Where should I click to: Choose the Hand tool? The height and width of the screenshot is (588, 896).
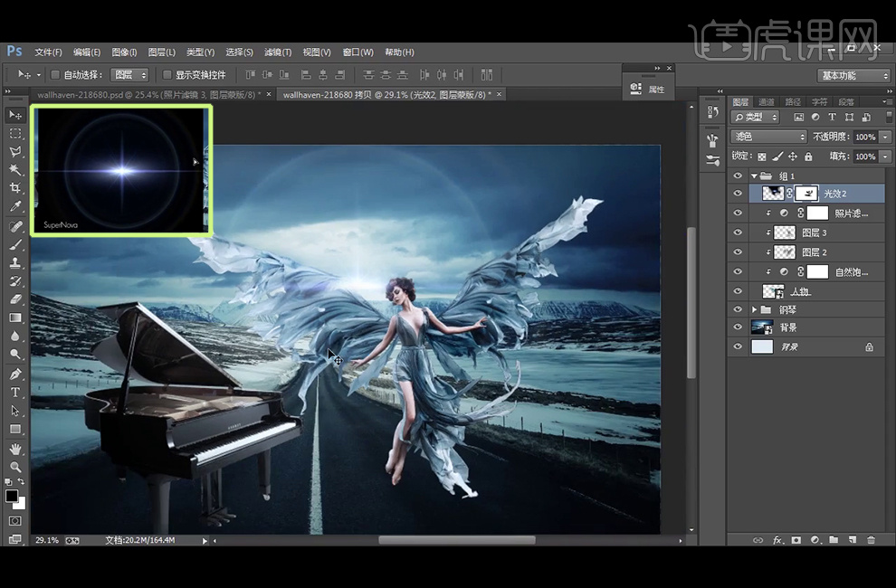click(15, 448)
